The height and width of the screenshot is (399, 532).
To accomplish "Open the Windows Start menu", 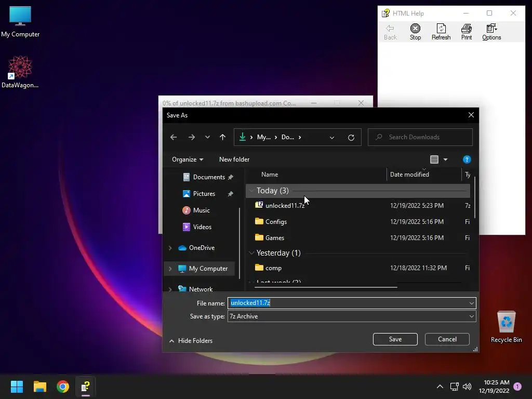I will (17, 387).
